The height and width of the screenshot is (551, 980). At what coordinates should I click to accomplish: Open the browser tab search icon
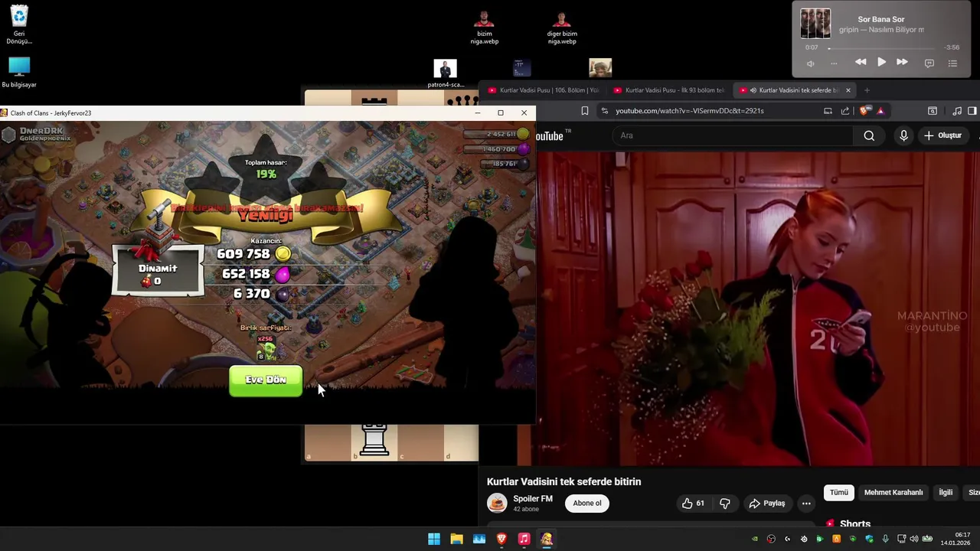933,111
